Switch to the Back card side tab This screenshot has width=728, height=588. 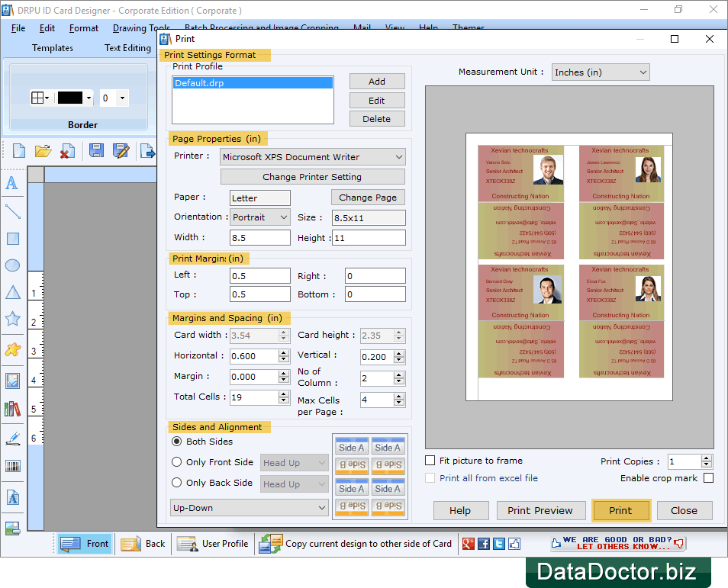[x=143, y=544]
